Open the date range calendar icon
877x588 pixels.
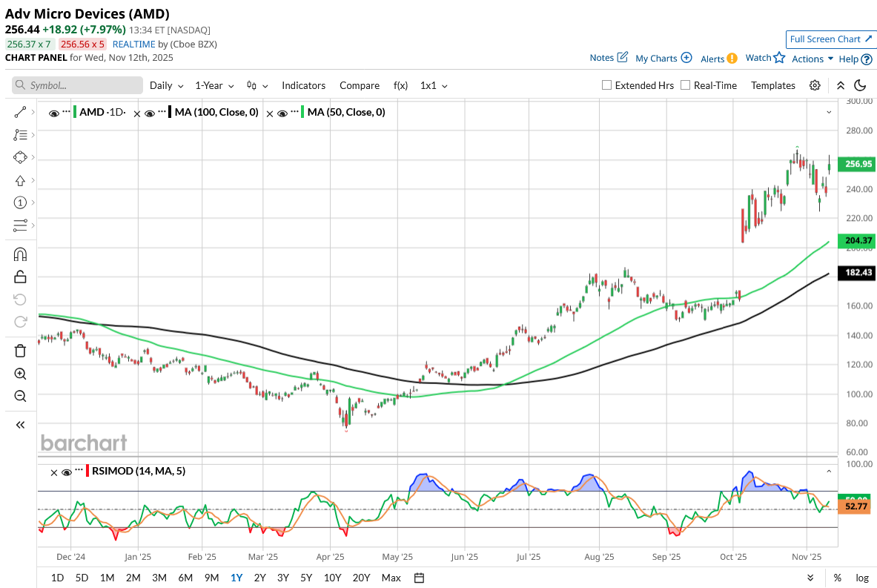coord(419,578)
